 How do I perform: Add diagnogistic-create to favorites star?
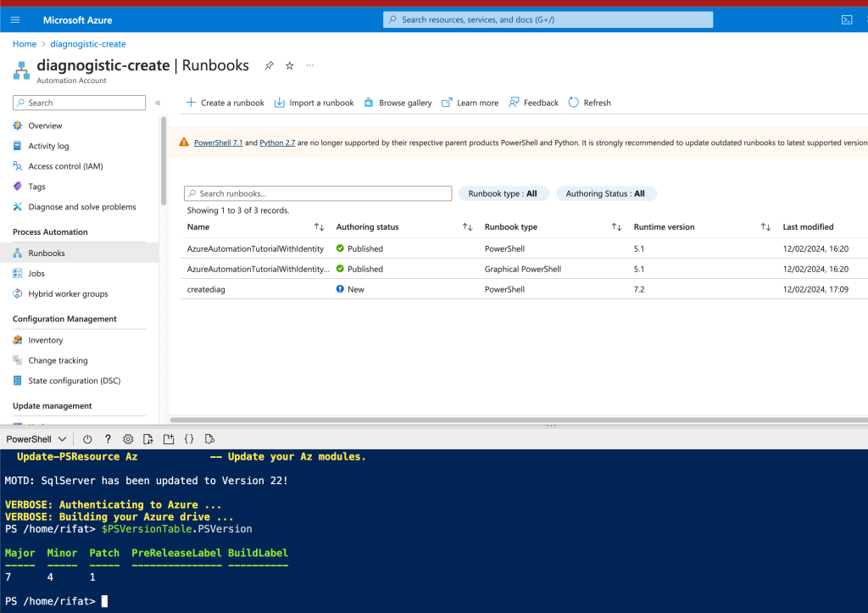(x=290, y=65)
